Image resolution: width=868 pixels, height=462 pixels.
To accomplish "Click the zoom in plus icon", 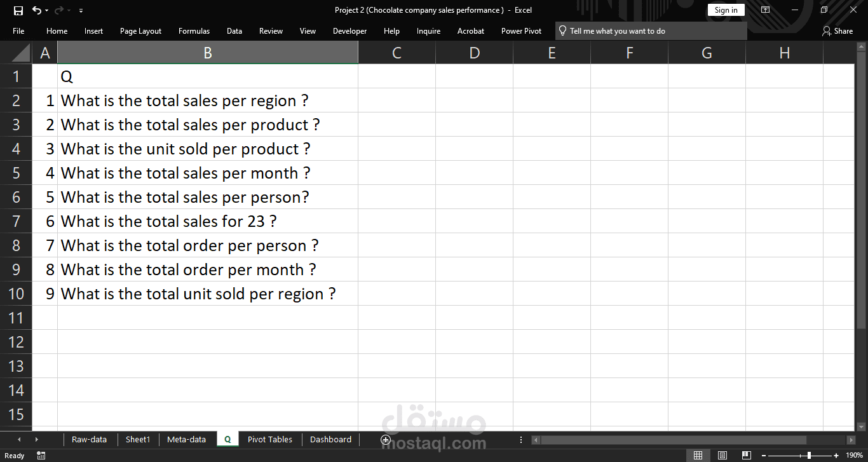I will pos(836,456).
